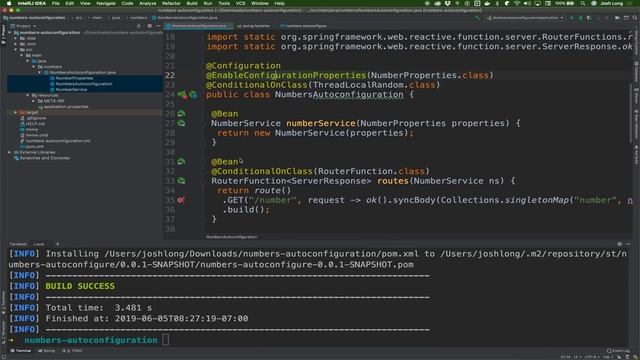Click the routes method name on line 33
640x360 pixels.
click(393, 181)
